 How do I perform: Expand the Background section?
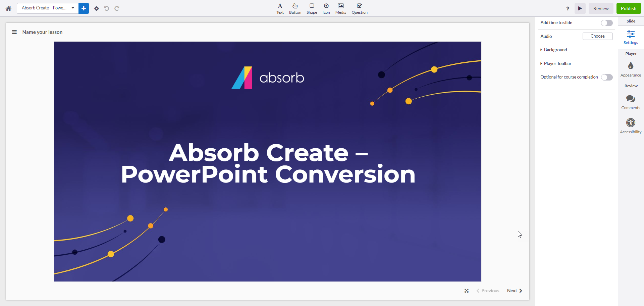(x=577, y=50)
